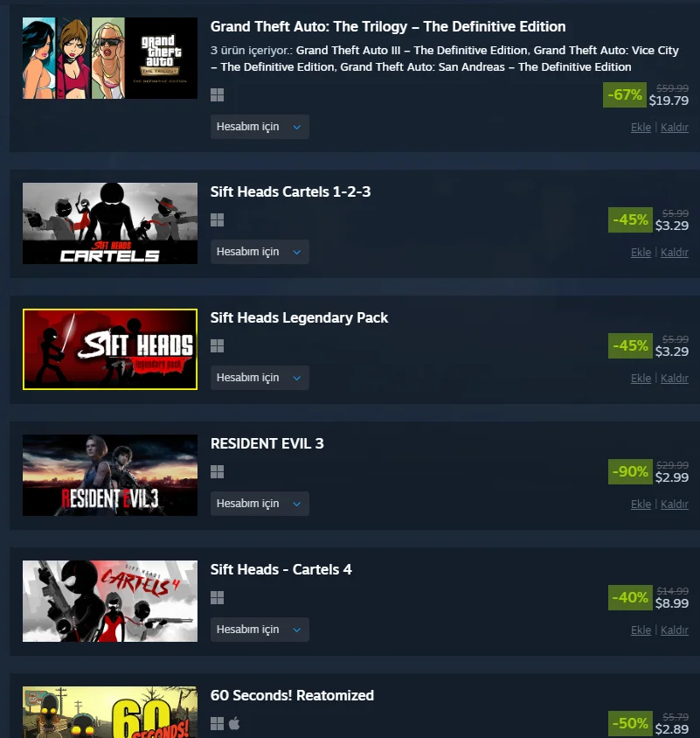Click Windows icon for 60 Seconds! Reatomized
Viewport: 700px width, 738px height.
[x=217, y=723]
